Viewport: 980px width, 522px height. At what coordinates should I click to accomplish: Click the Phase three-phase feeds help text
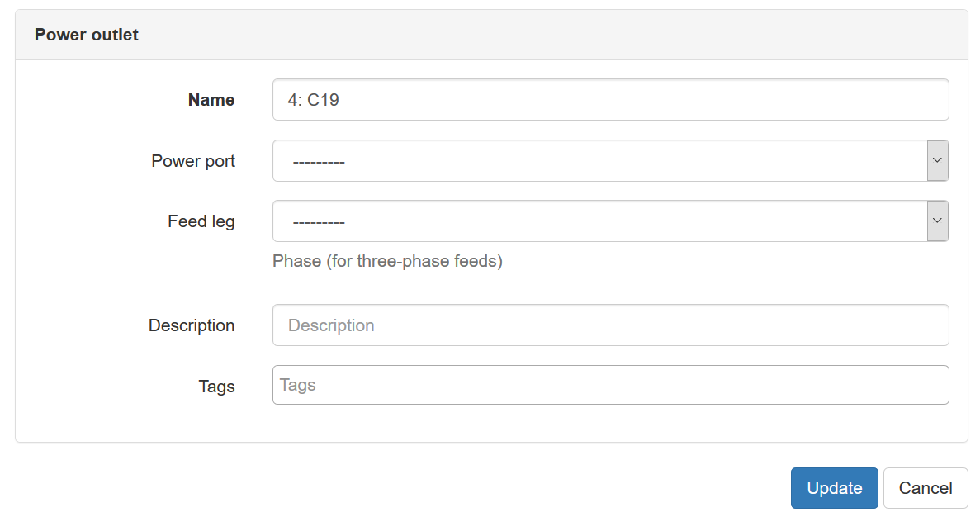(387, 261)
